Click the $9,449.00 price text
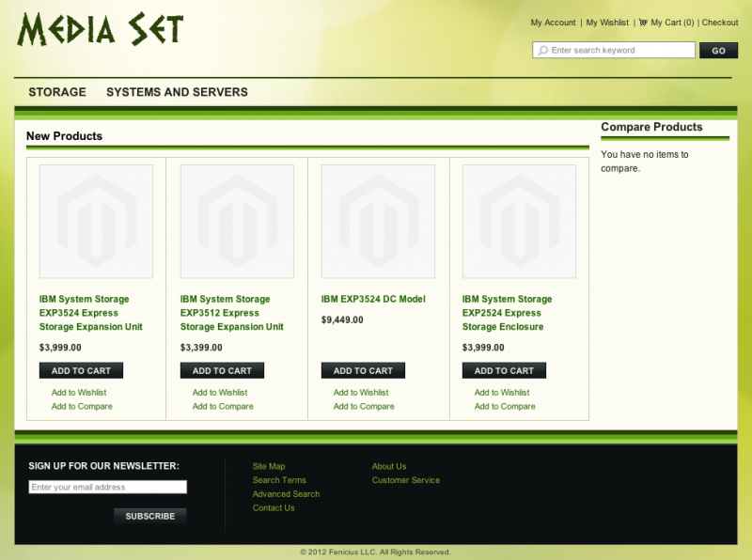 (x=342, y=319)
